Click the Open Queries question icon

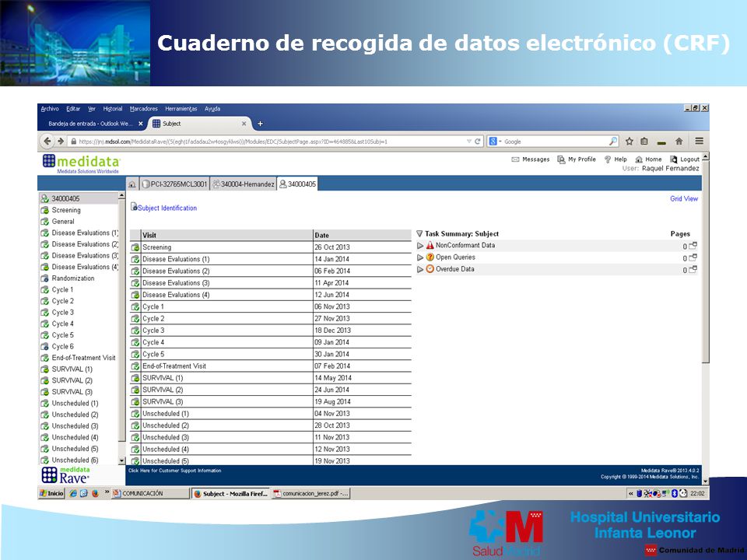click(x=430, y=257)
